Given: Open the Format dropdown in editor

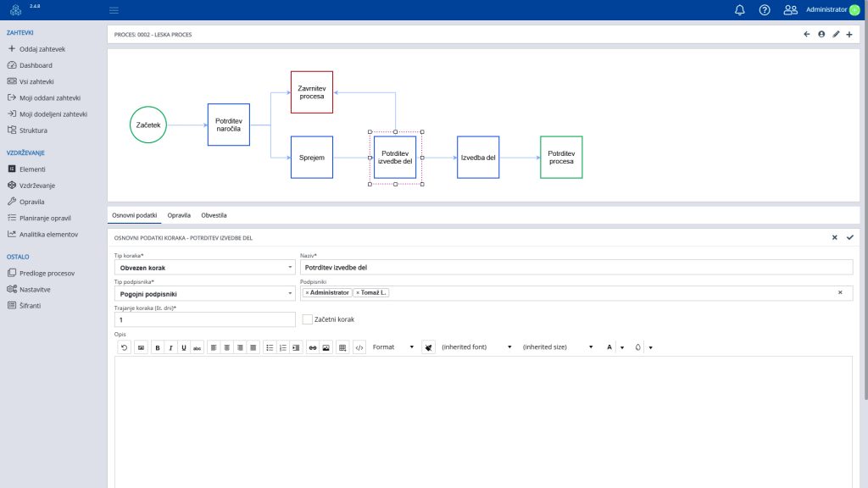Looking at the screenshot, I should 393,347.
